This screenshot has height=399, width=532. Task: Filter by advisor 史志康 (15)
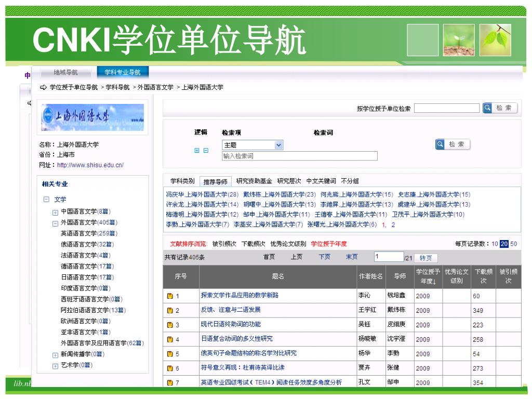pos(434,194)
